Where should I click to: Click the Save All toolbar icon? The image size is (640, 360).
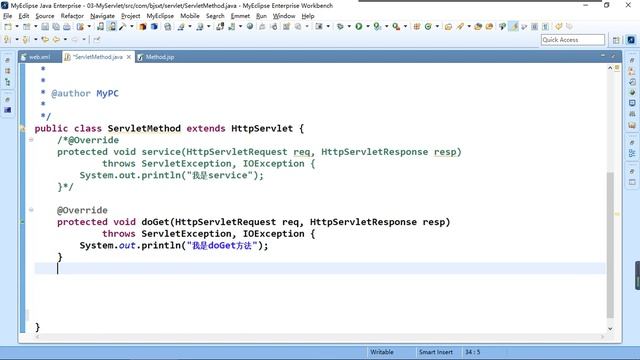(56, 27)
